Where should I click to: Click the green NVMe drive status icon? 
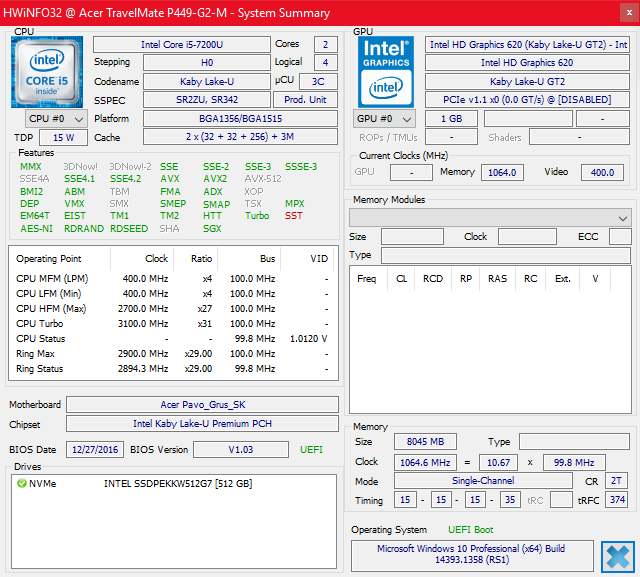(21, 484)
